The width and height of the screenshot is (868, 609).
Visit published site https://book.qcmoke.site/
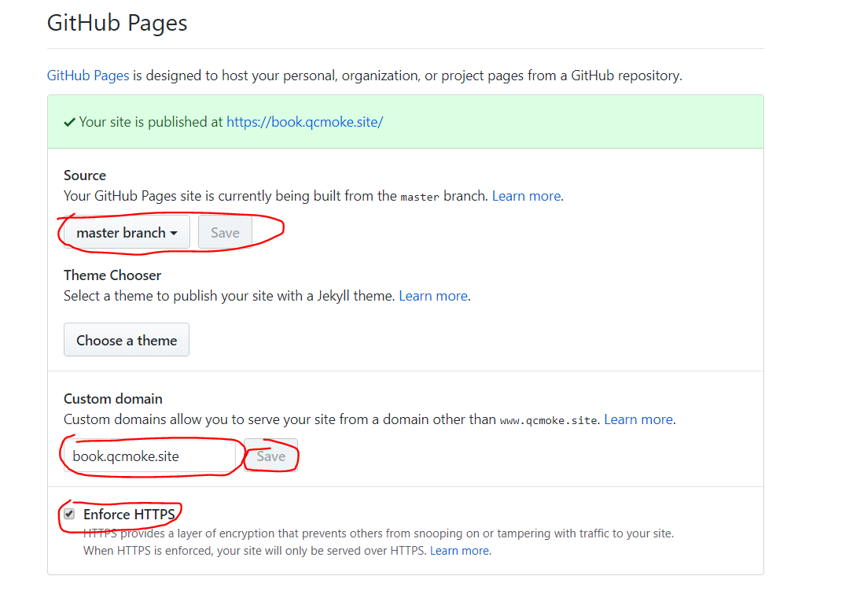[304, 122]
